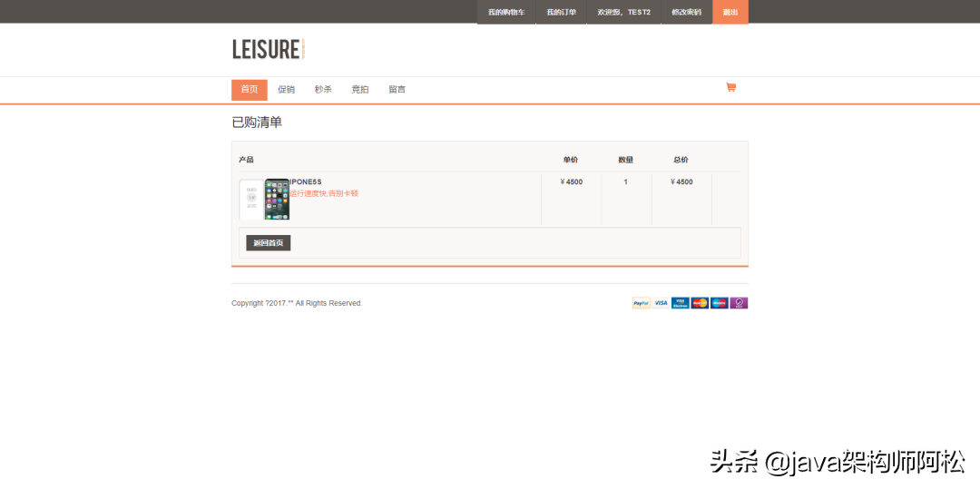Click the Maestro payment icon
This screenshot has height=489, width=980.
pyautogui.click(x=720, y=303)
